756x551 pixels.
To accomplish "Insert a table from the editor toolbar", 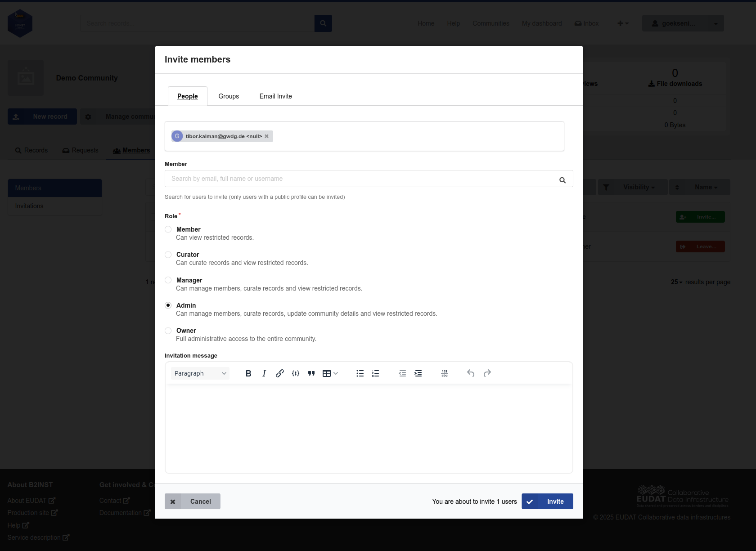I will pyautogui.click(x=327, y=373).
